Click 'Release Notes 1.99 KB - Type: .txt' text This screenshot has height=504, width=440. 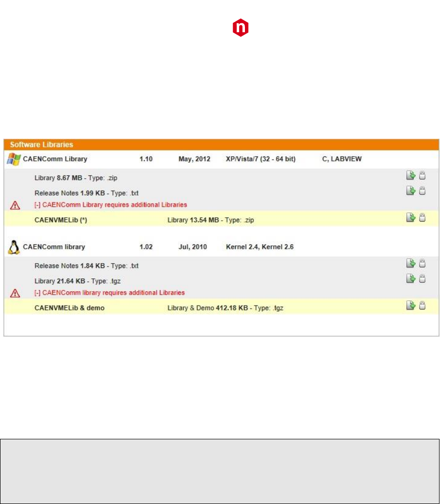pyautogui.click(x=86, y=193)
